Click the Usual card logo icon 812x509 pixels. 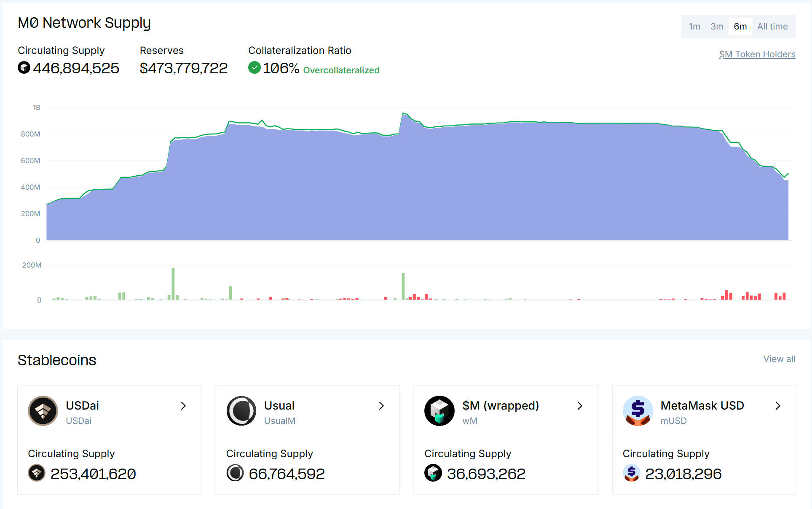[241, 411]
